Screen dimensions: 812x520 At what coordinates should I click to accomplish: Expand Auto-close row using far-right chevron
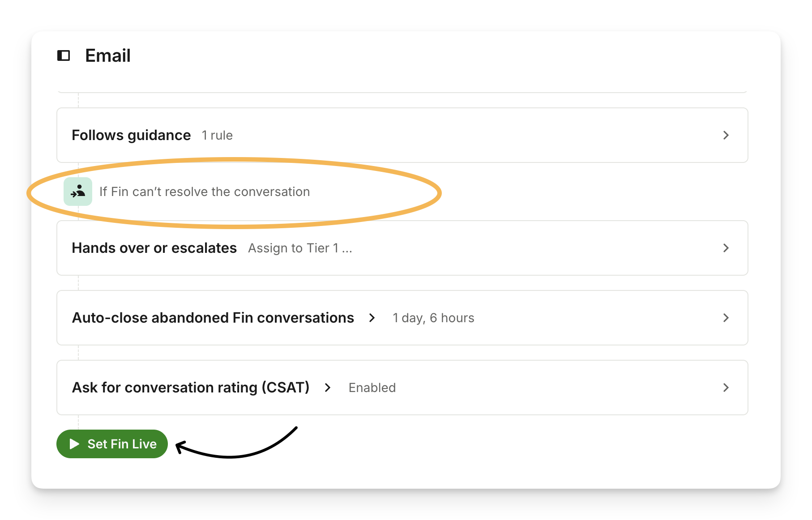[x=726, y=318]
